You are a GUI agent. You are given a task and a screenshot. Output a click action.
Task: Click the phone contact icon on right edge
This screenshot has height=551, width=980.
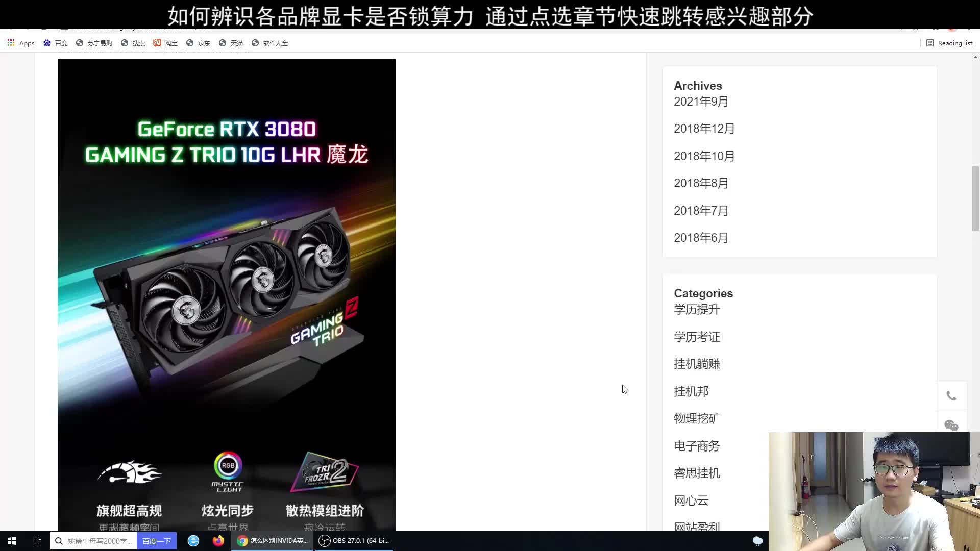point(951,396)
